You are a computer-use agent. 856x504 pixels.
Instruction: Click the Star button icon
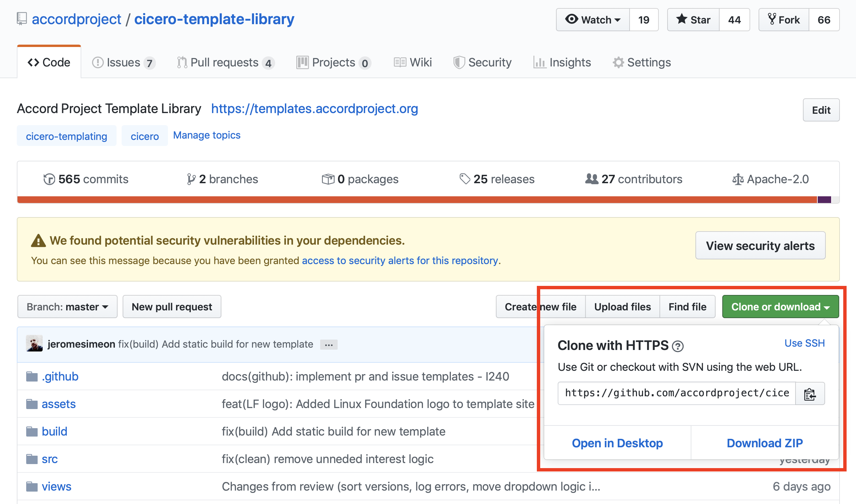tap(682, 19)
